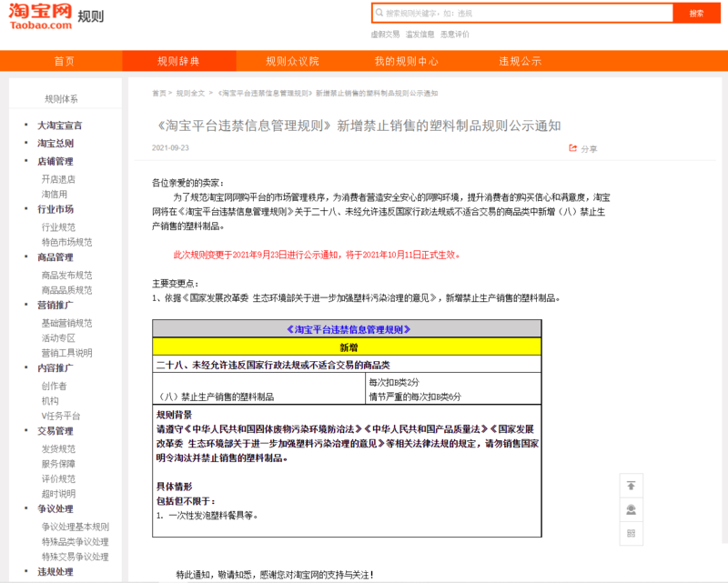The width and height of the screenshot is (728, 583).
Task: Open the 开店退店 sidebar link
Action: click(x=58, y=179)
